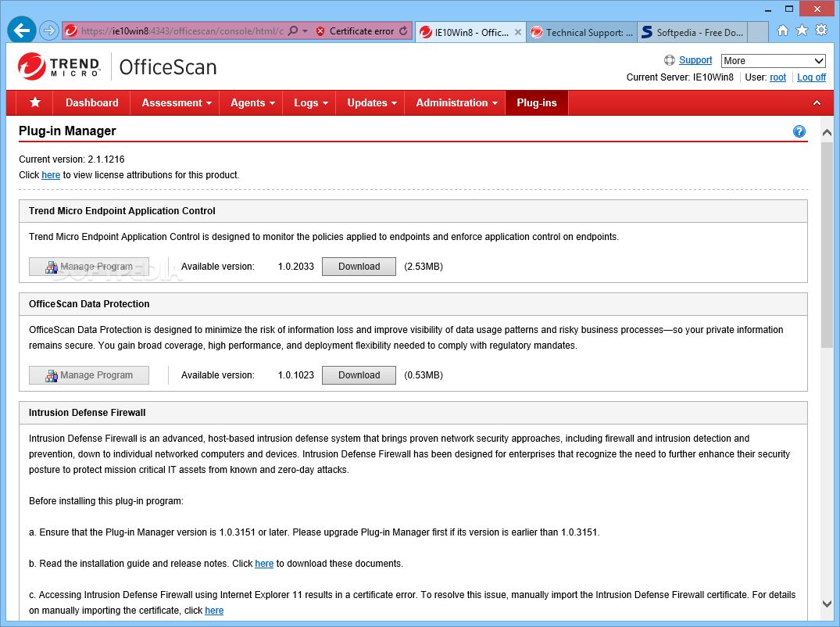This screenshot has width=840, height=627.
Task: Click the browser Back arrow button
Action: click(22, 30)
